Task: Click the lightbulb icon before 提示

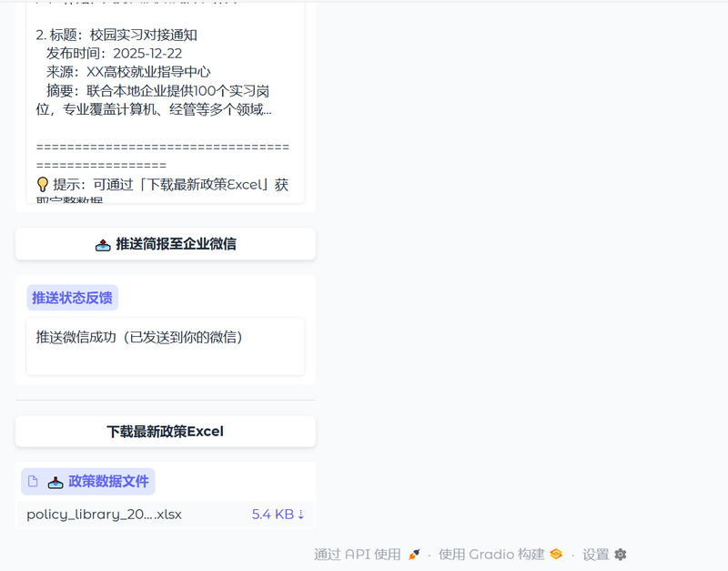Action: click(x=42, y=185)
